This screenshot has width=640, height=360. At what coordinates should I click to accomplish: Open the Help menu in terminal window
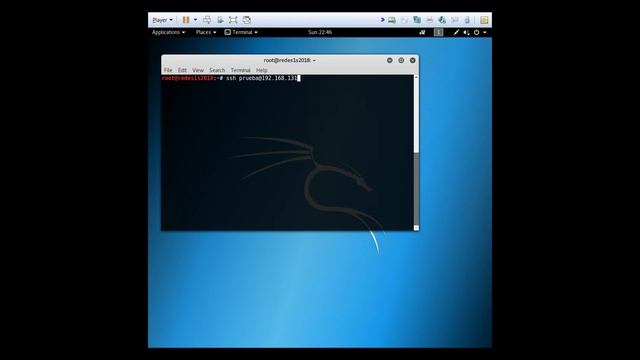[262, 70]
